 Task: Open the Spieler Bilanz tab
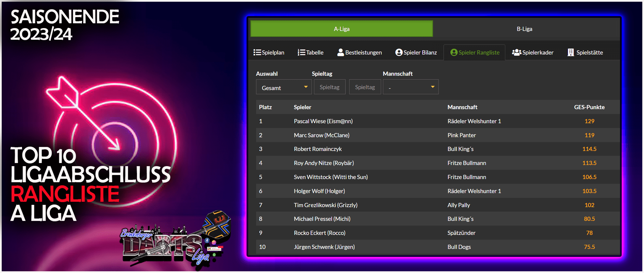click(x=416, y=52)
